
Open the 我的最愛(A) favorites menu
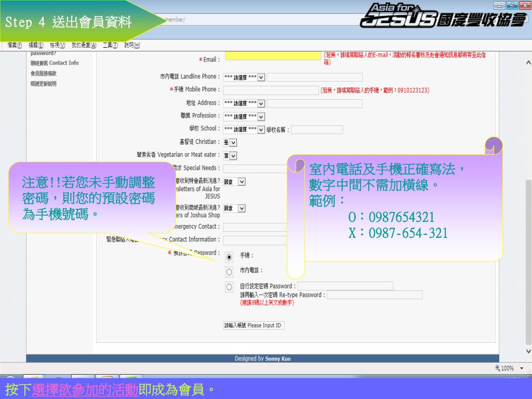click(84, 46)
